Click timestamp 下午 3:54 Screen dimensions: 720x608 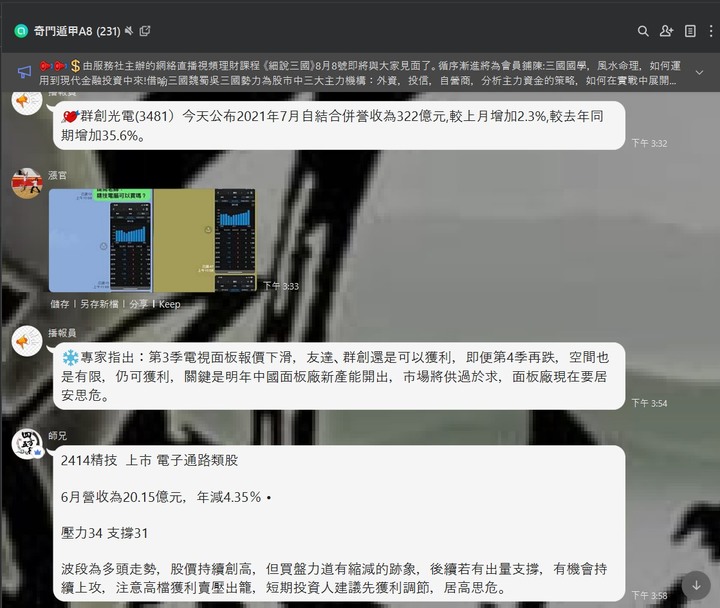[x=649, y=403]
